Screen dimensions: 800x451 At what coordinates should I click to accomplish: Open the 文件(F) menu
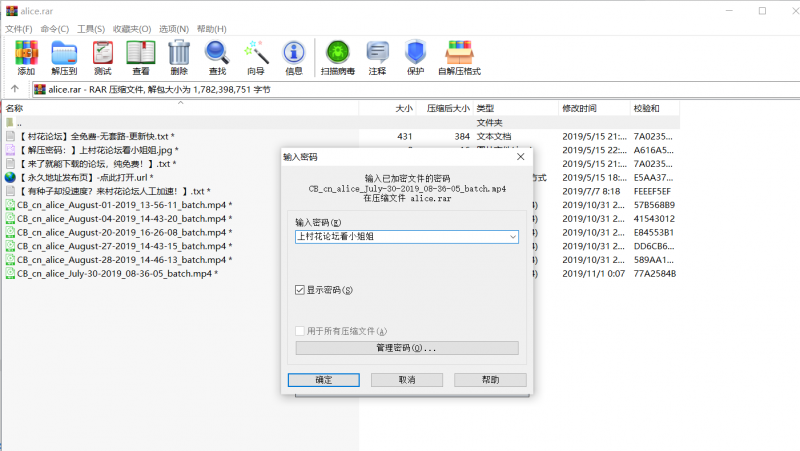click(x=19, y=29)
